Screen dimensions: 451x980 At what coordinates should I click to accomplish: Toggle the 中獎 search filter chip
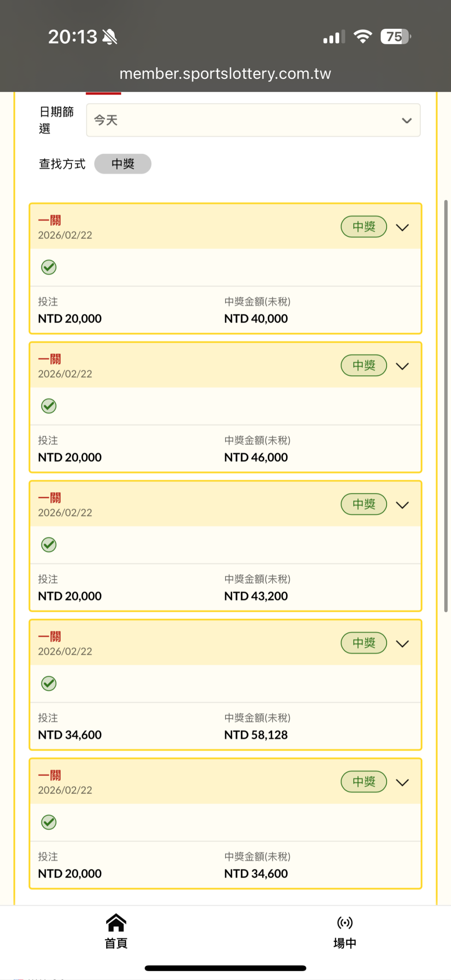pyautogui.click(x=123, y=164)
